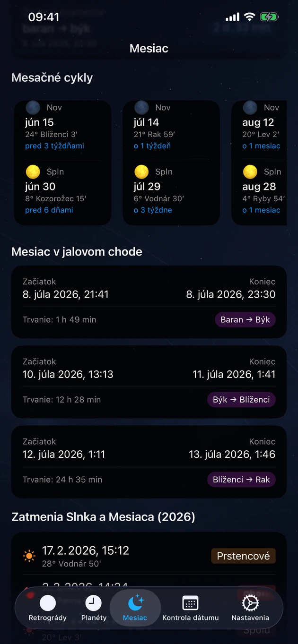Select the Baran → Býk badge
Image resolution: width=298 pixels, height=644 pixels.
pyautogui.click(x=245, y=319)
